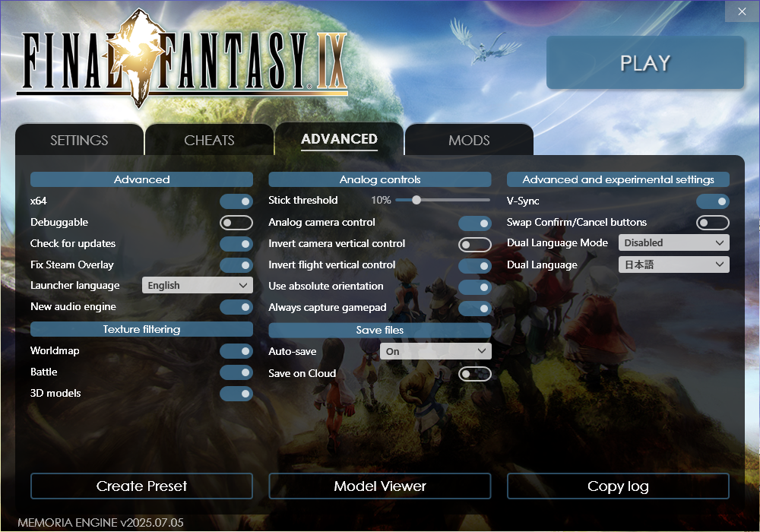Image resolution: width=760 pixels, height=532 pixels.
Task: Adjust the Stick threshold slider
Action: pyautogui.click(x=442, y=200)
